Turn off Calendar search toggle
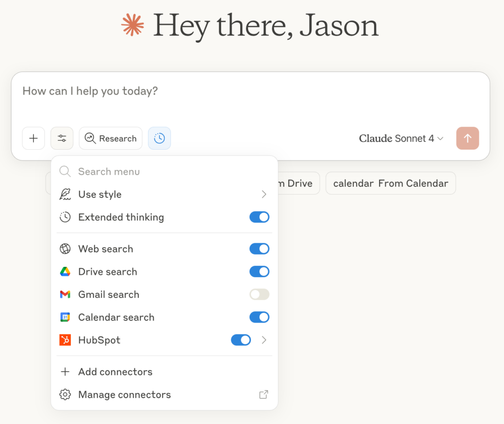Viewport: 504px width, 424px height. [259, 317]
